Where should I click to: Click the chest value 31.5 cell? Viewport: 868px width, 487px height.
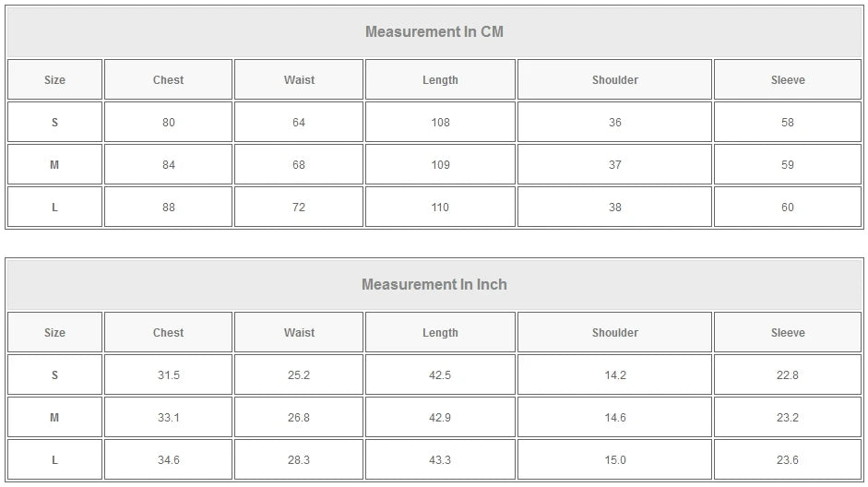click(168, 375)
